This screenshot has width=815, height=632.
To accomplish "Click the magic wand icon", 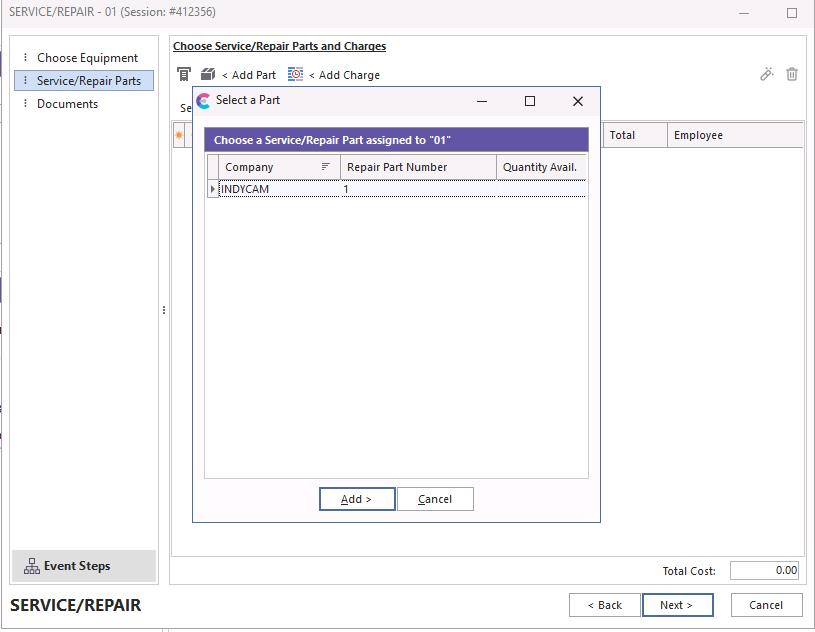I will pos(767,74).
